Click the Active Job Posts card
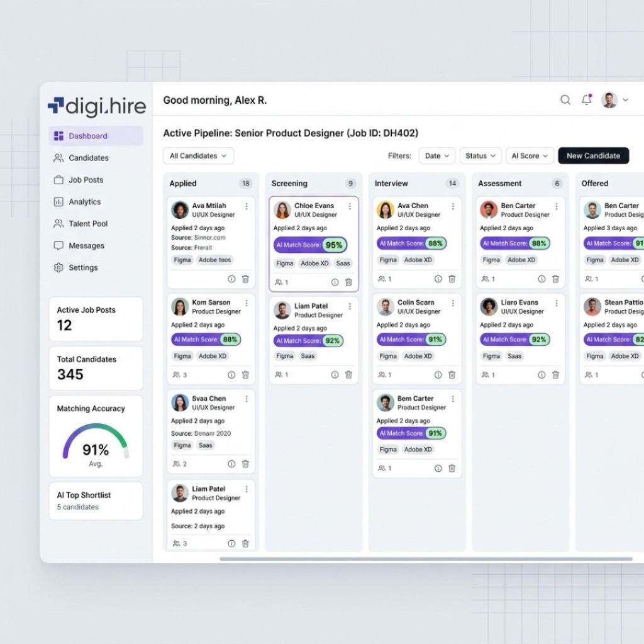 [x=96, y=319]
